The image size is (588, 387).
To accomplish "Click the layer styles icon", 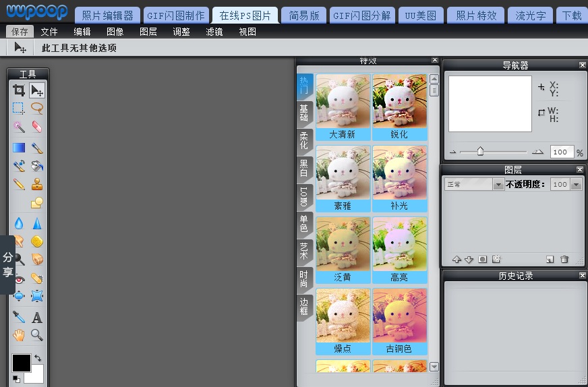I will coord(496,259).
